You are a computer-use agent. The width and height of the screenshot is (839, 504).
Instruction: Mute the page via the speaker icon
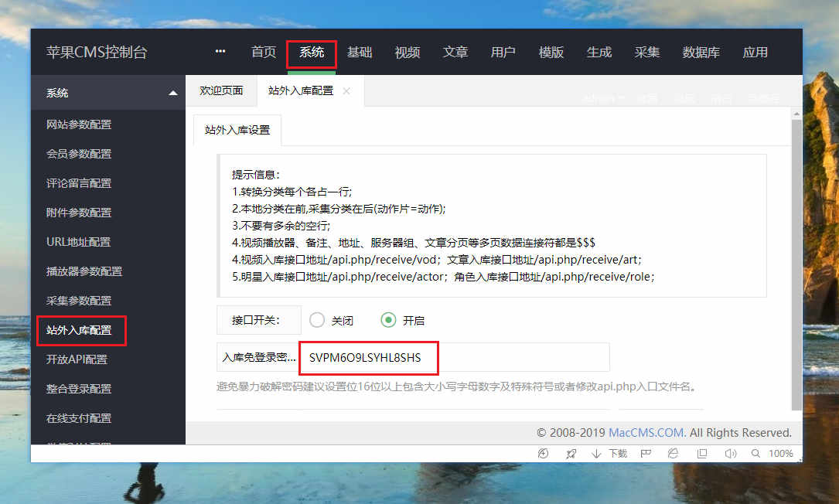coord(730,454)
